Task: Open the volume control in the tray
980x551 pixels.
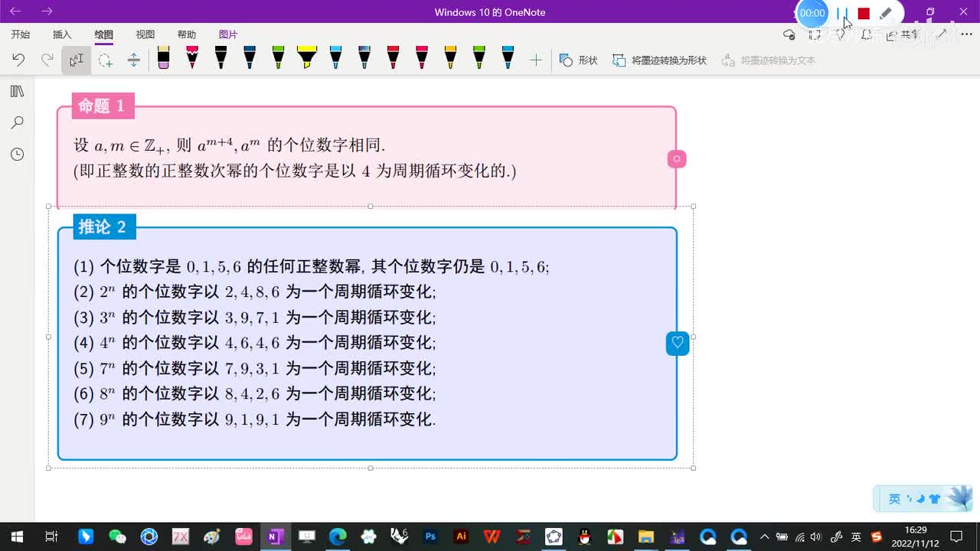Action: (x=816, y=536)
